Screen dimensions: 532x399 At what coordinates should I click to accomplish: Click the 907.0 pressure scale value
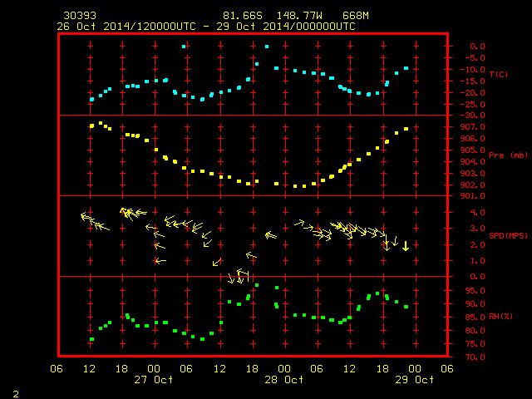(x=473, y=127)
